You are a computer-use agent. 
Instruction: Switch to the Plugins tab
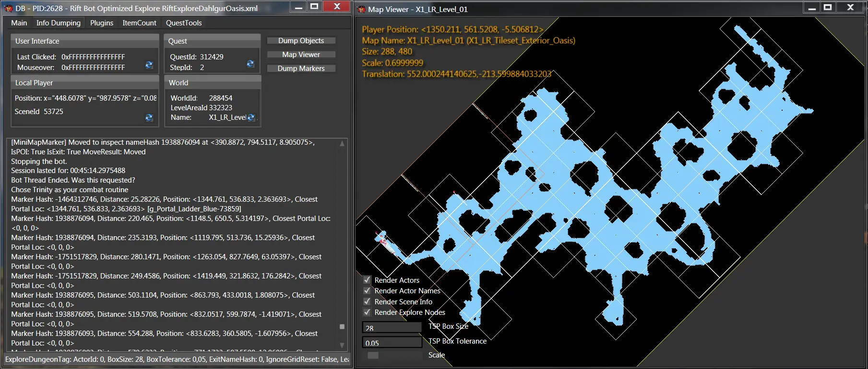click(102, 23)
